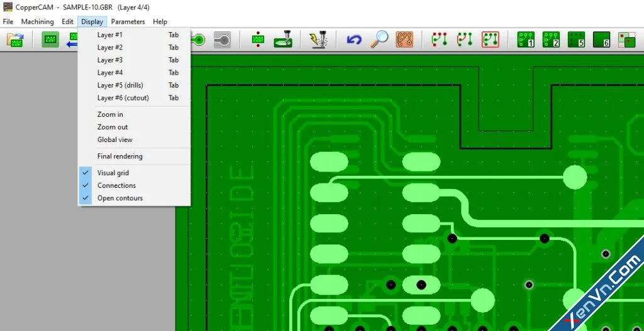Click the red-framed tracks icon
This screenshot has width=644, height=331.
tap(490, 40)
